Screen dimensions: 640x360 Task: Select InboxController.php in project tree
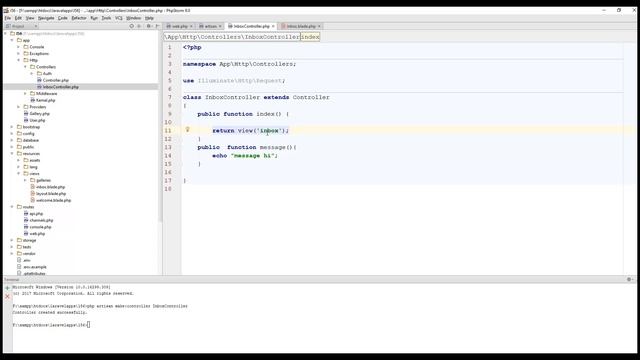click(60, 87)
